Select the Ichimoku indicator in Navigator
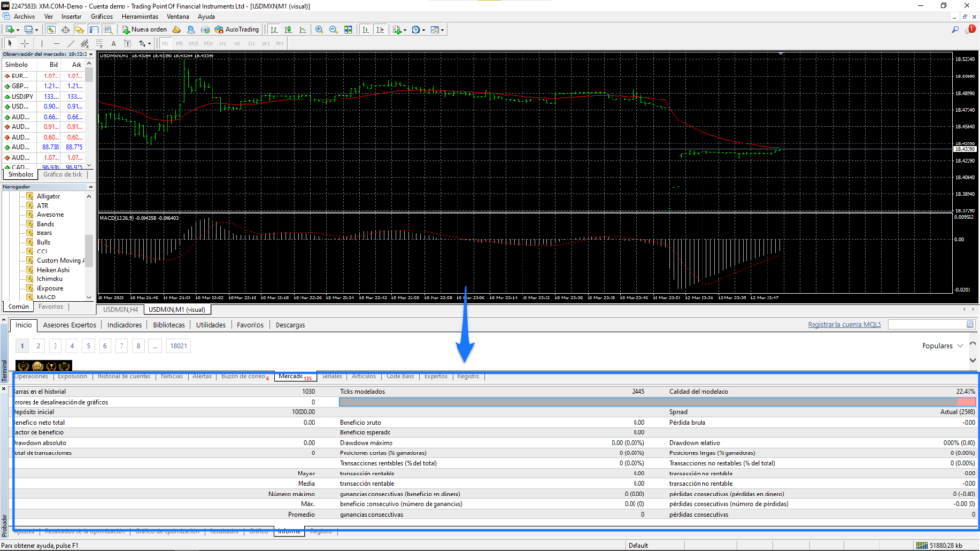Viewport: 980px width, 551px height. click(50, 279)
